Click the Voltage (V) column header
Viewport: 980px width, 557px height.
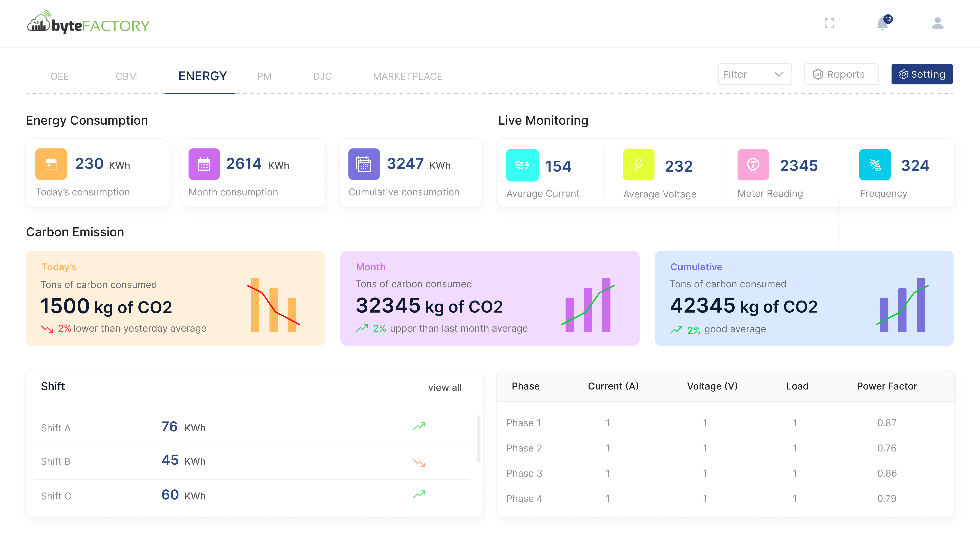[x=712, y=386]
